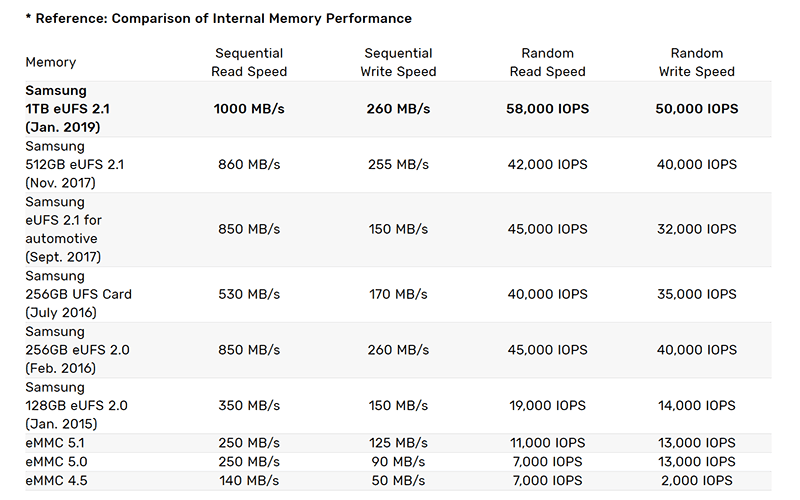Click the eMMC 4.5 row label
800x500 pixels.
[56, 480]
